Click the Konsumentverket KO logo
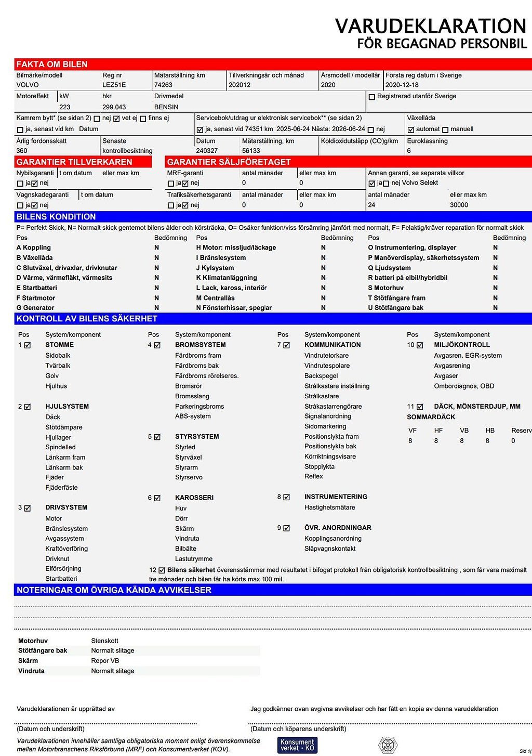 point(297,745)
